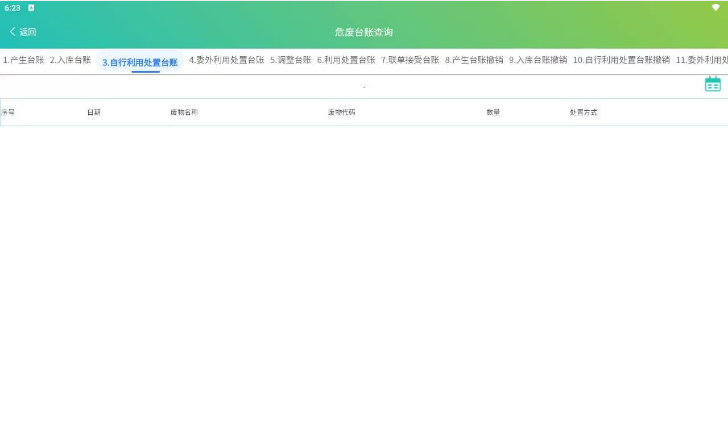Click the 数量 column header
This screenshot has height=428, width=728.
[x=493, y=112]
